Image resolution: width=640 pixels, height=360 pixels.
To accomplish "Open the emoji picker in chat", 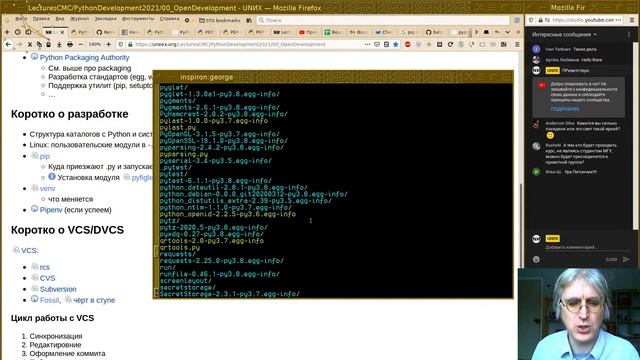I will click(536, 259).
